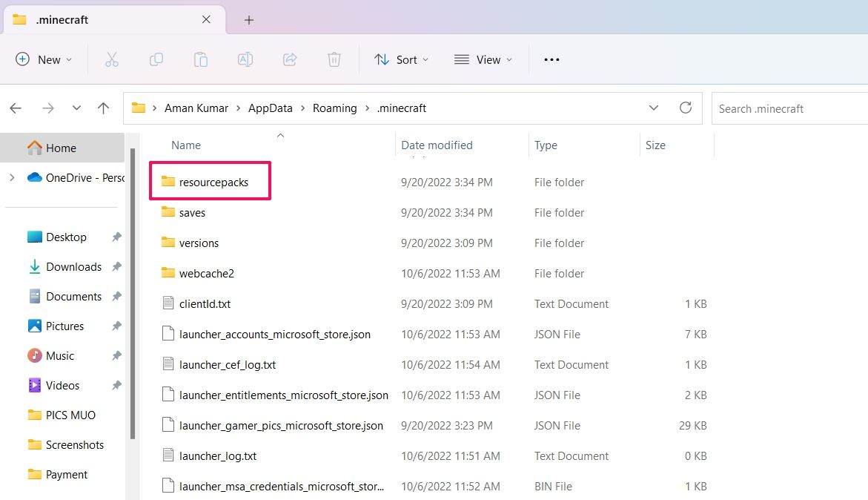Open Downloads in the sidebar
This screenshot has height=500, width=868.
tap(73, 267)
